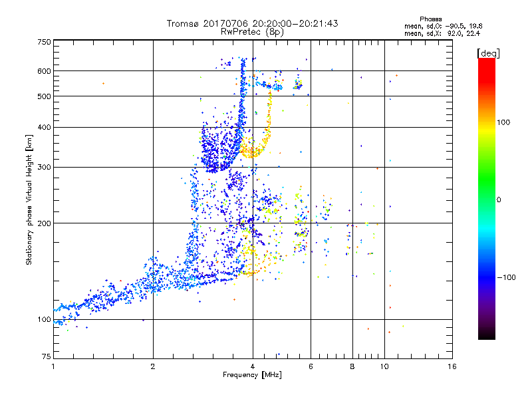Click the 'mean, sd,O: -90.5, 19.8' value
The image size is (532, 399).
pos(443,26)
